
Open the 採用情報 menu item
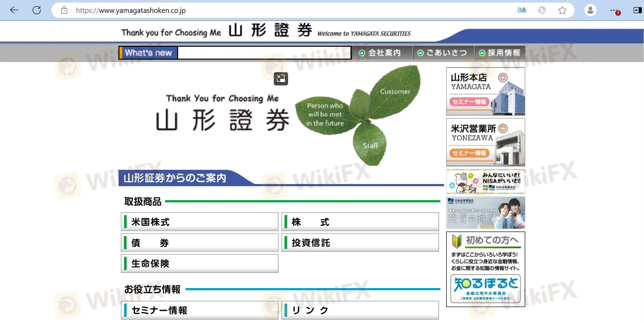click(x=500, y=53)
